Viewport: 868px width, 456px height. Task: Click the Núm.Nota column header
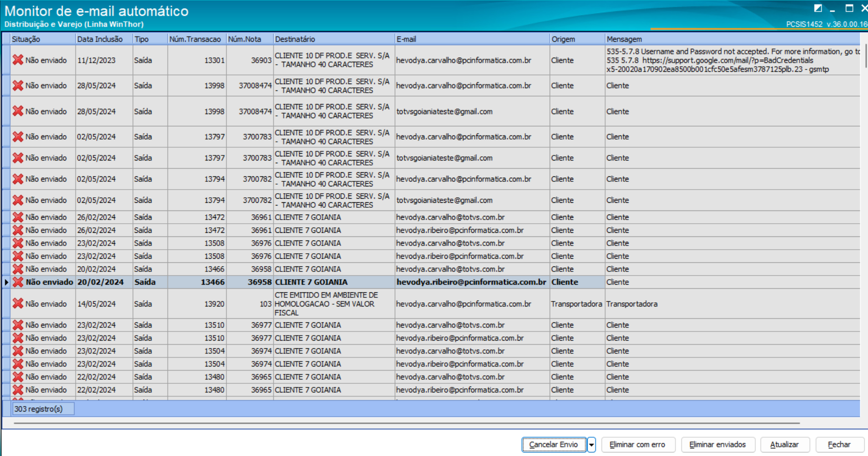click(x=250, y=39)
